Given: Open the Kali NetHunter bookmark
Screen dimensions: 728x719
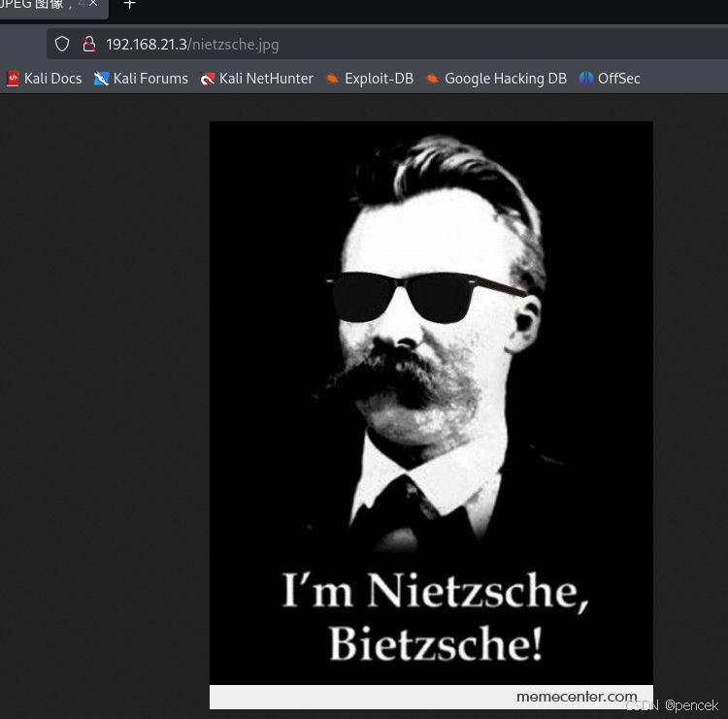Looking at the screenshot, I should pyautogui.click(x=256, y=79).
